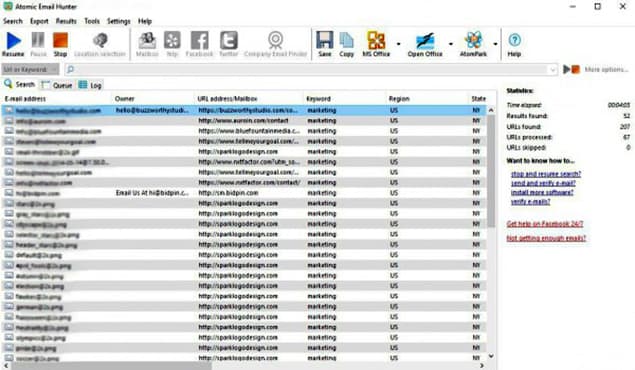Click envelope icon in the bluefountainmedia row
The width and height of the screenshot is (635, 370).
click(x=9, y=131)
